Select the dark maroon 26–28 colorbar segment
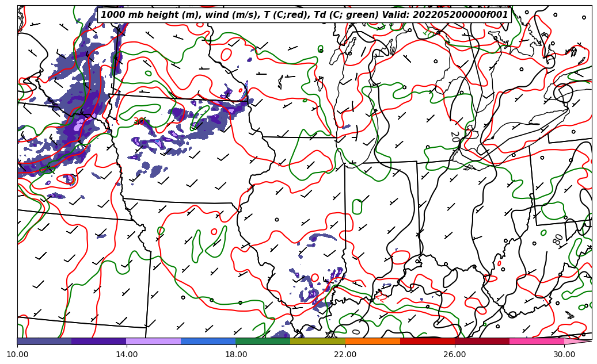This screenshot has width=597, height=364. [482, 341]
